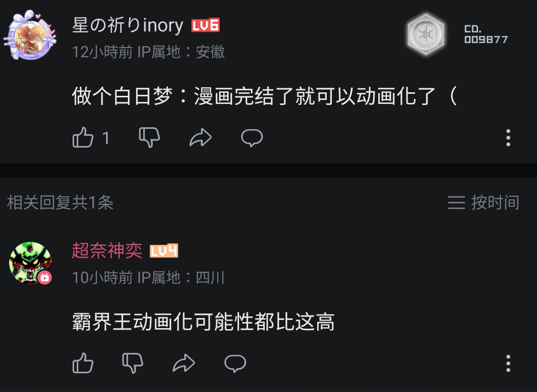Dislike the reply about 霸界王动画化

[132, 363]
